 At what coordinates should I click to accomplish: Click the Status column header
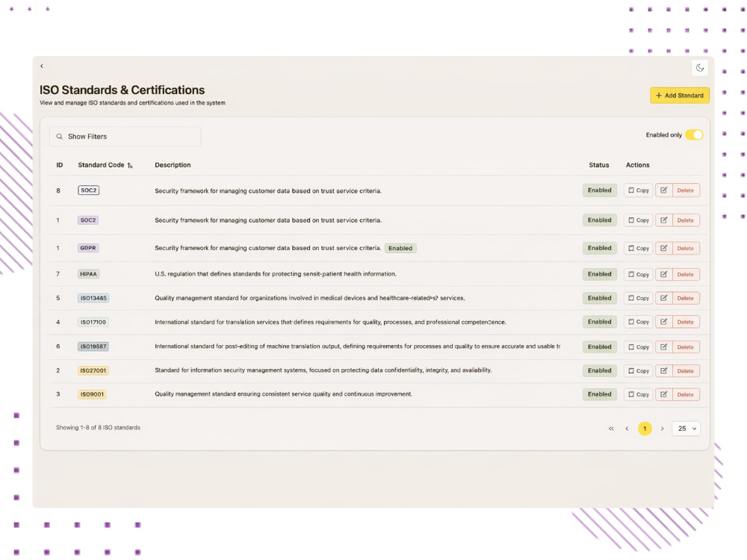(599, 165)
